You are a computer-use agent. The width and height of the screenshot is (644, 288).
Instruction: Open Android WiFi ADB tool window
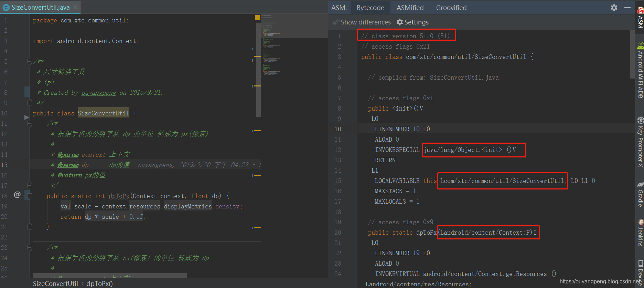point(640,71)
